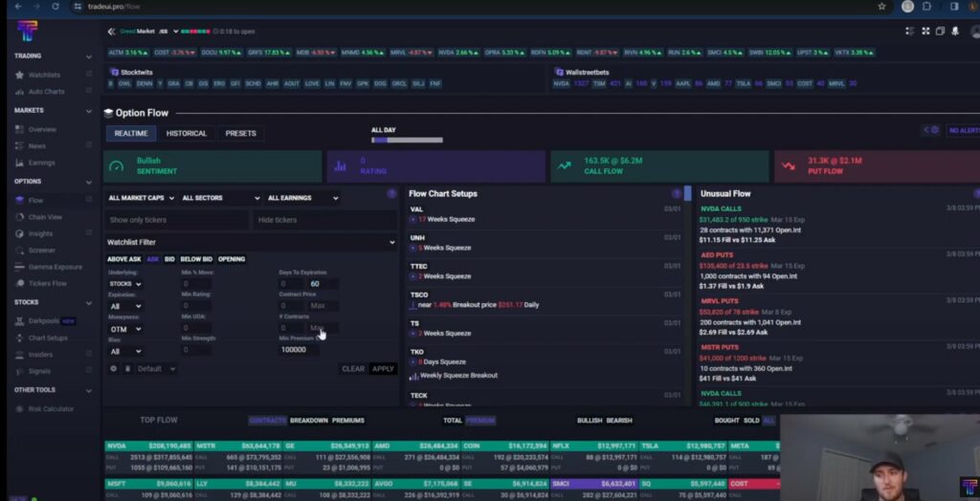Click the NO ALERTS button
980x501 pixels.
963,130
